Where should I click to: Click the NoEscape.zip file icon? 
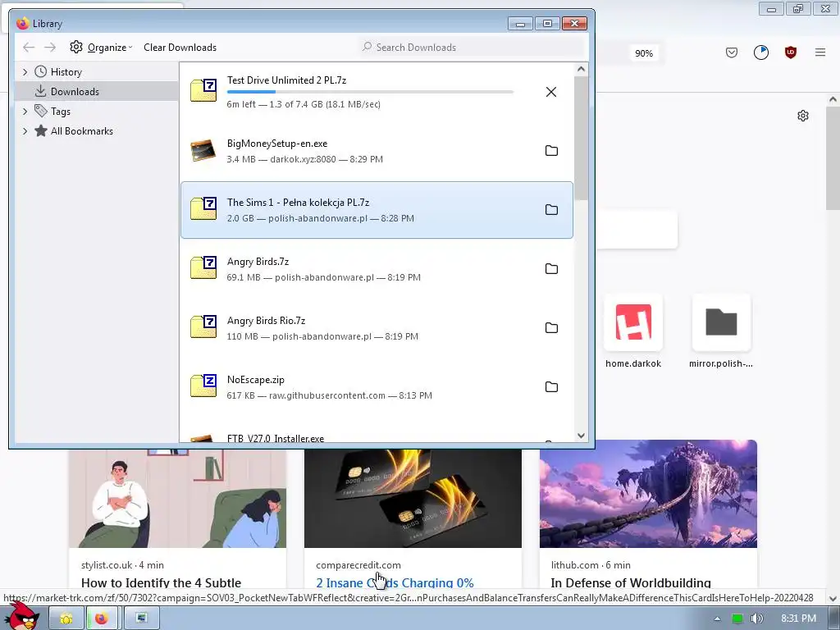(x=203, y=386)
